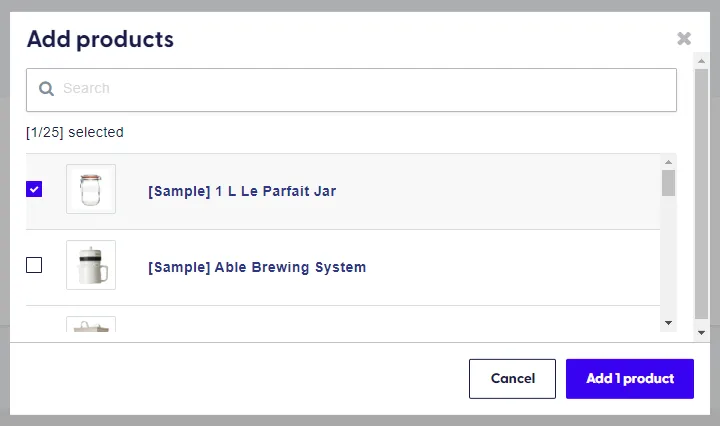Click the product list scroll up arrow

669,162
